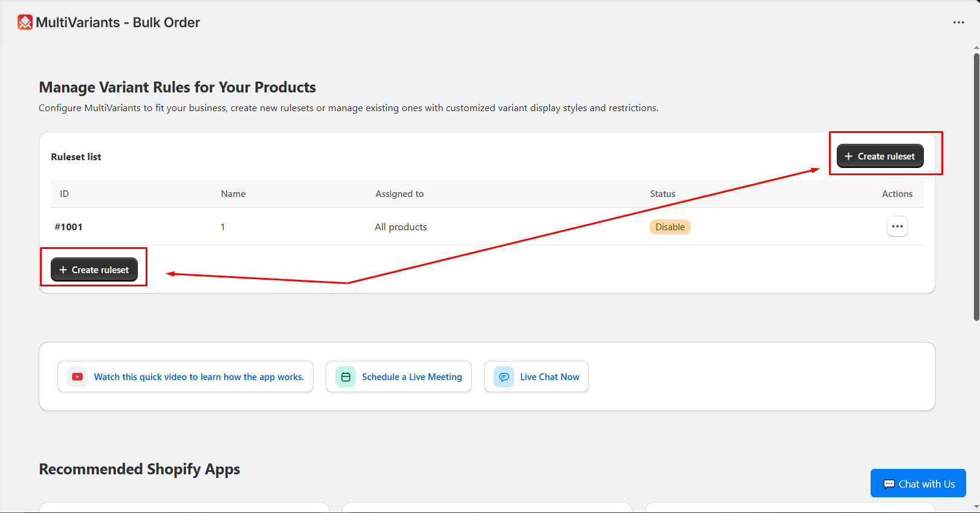Open the header three-dot options menu

pos(959,22)
